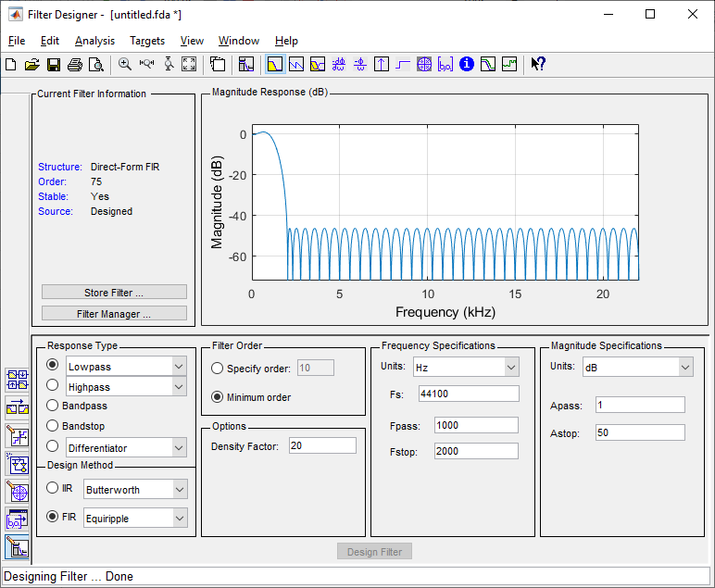Viewport: 715px width, 588px height.
Task: Click the Save filter session icon
Action: [x=54, y=65]
